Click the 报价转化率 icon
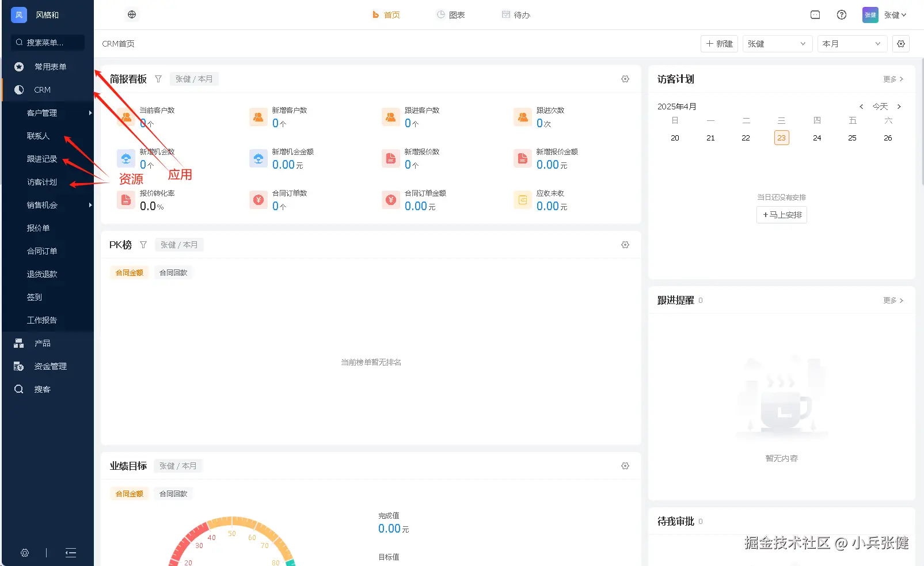924x566 pixels. tap(126, 200)
